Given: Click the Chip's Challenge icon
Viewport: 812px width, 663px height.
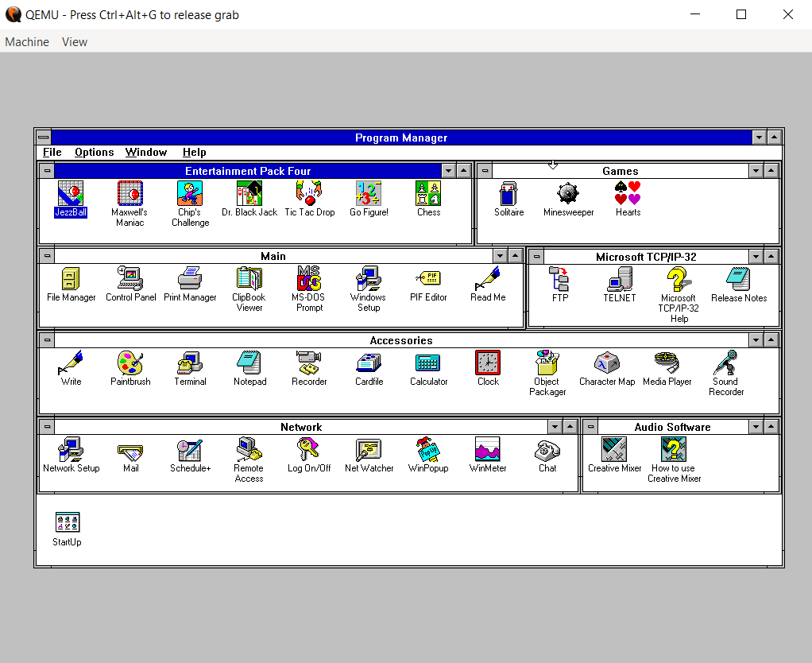Looking at the screenshot, I should (x=190, y=193).
